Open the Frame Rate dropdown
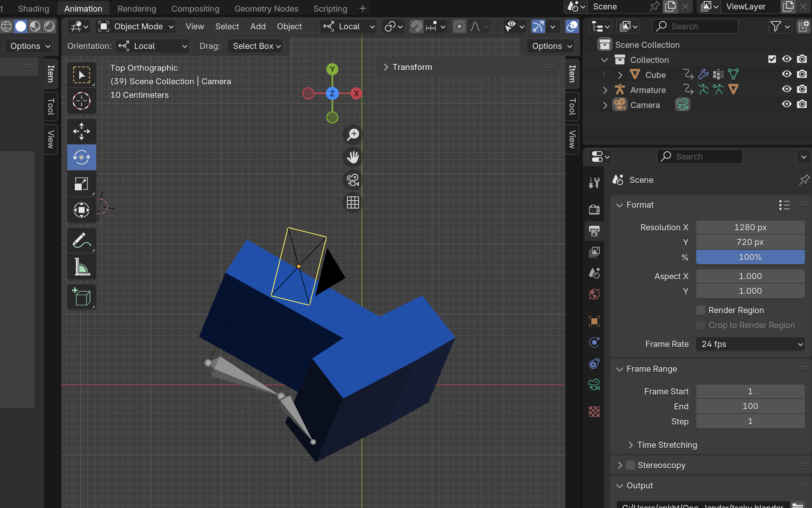812x508 pixels. tap(751, 344)
